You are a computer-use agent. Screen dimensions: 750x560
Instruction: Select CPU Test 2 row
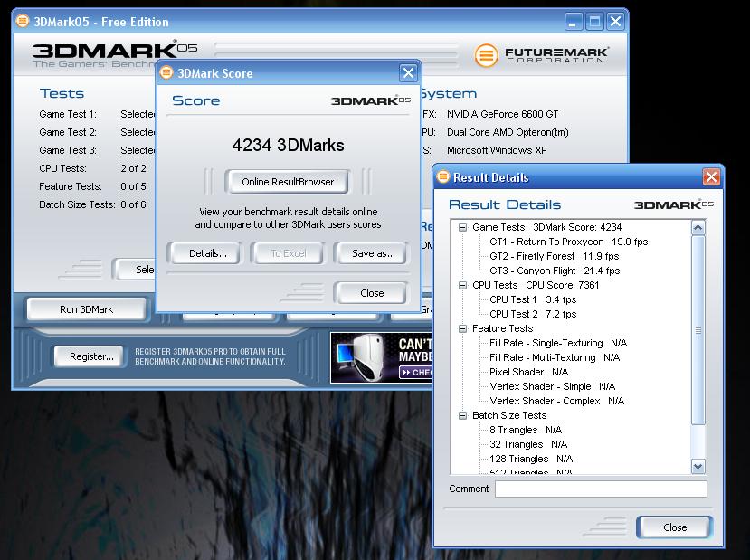pos(533,314)
